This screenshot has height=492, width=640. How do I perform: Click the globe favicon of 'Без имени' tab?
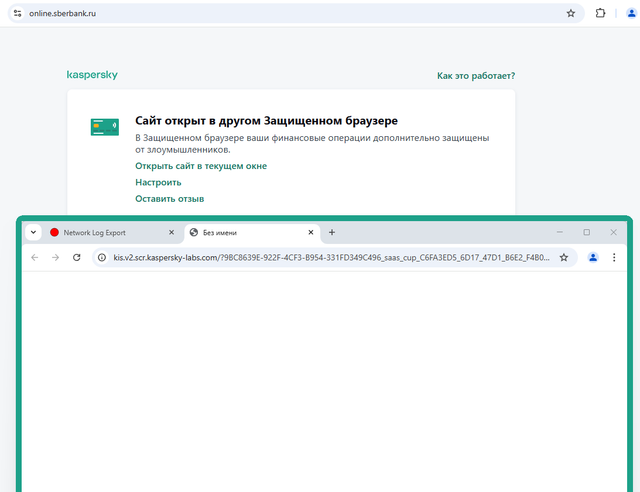click(194, 232)
